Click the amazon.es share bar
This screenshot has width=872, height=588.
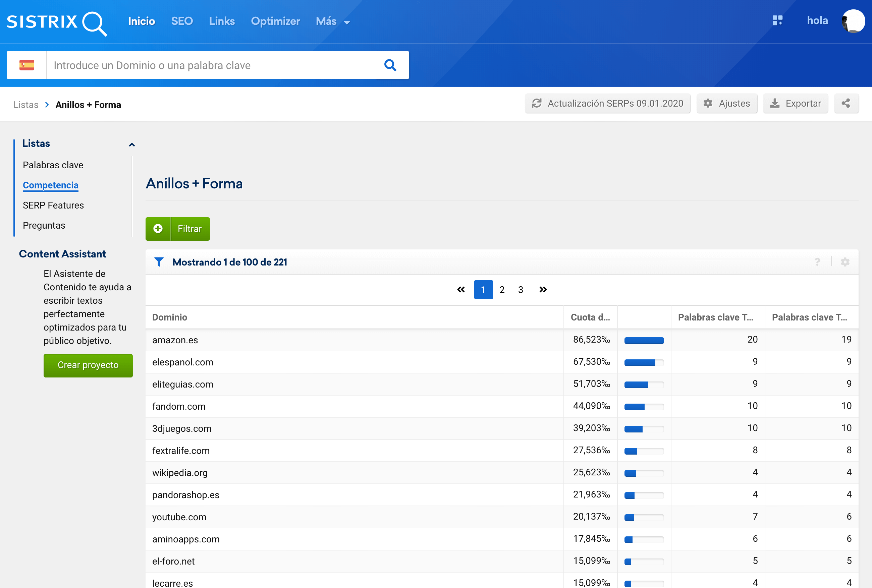click(x=644, y=341)
